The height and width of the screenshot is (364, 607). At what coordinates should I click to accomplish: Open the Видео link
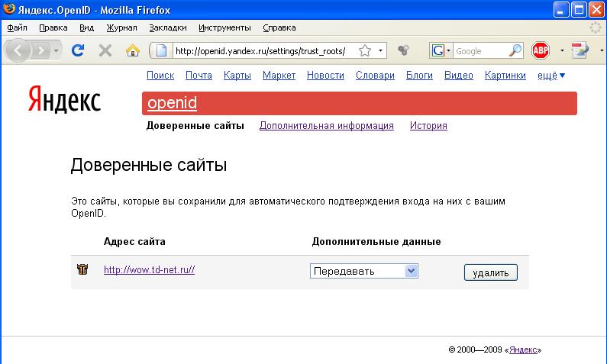(458, 75)
